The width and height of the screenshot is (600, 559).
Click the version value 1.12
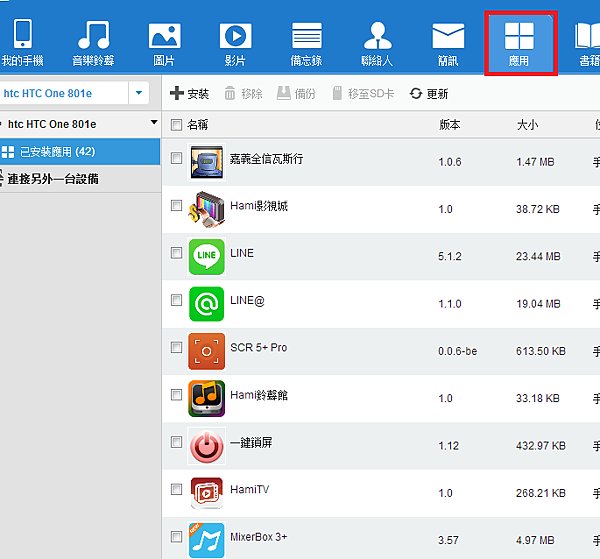click(448, 446)
